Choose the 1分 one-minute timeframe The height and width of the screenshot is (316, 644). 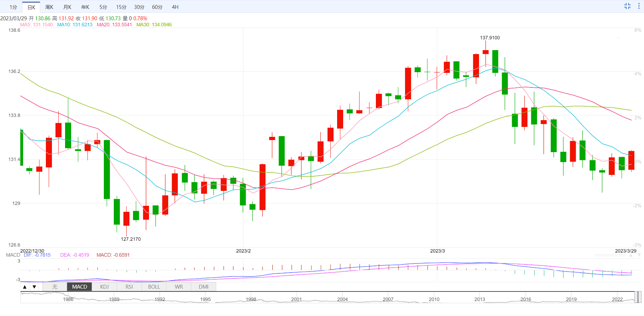[13, 7]
